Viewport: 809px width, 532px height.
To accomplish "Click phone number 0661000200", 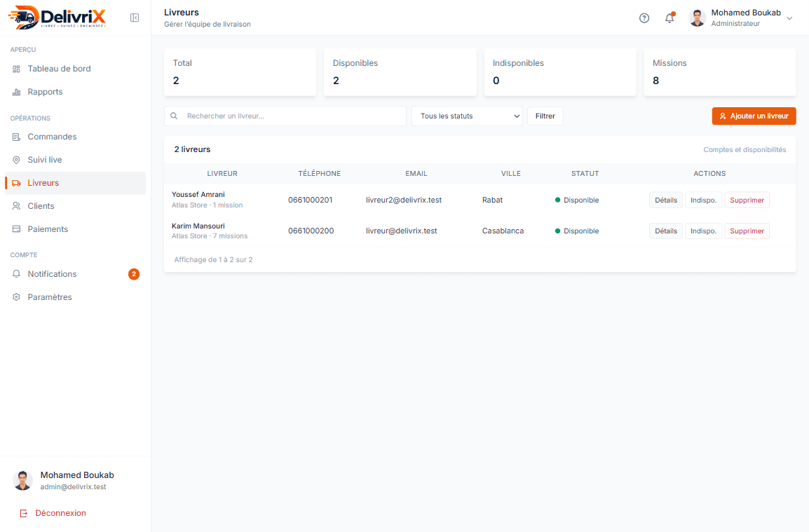I will 311,231.
